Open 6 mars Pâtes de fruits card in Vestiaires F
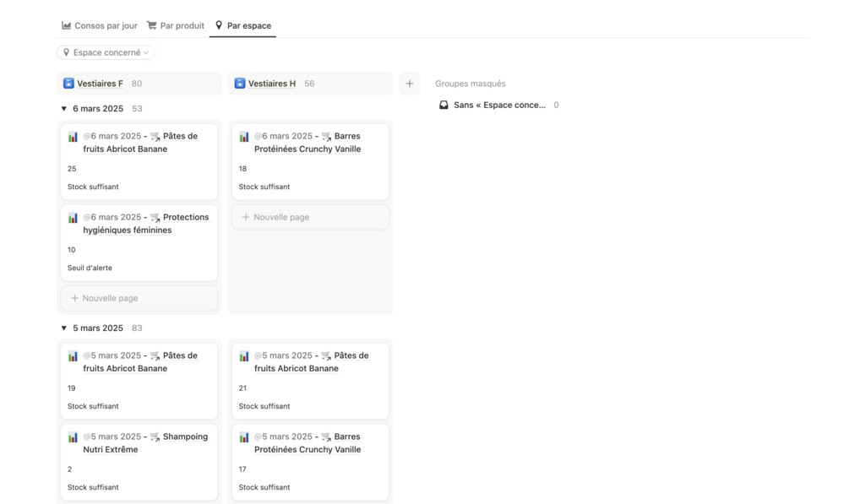 click(139, 161)
